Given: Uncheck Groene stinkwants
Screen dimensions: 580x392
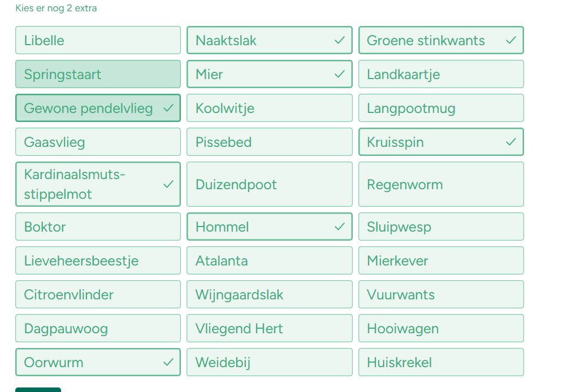Looking at the screenshot, I should coord(441,40).
